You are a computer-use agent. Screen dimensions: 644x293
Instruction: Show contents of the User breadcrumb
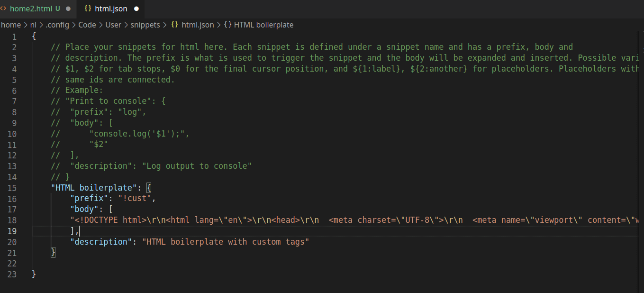point(113,25)
